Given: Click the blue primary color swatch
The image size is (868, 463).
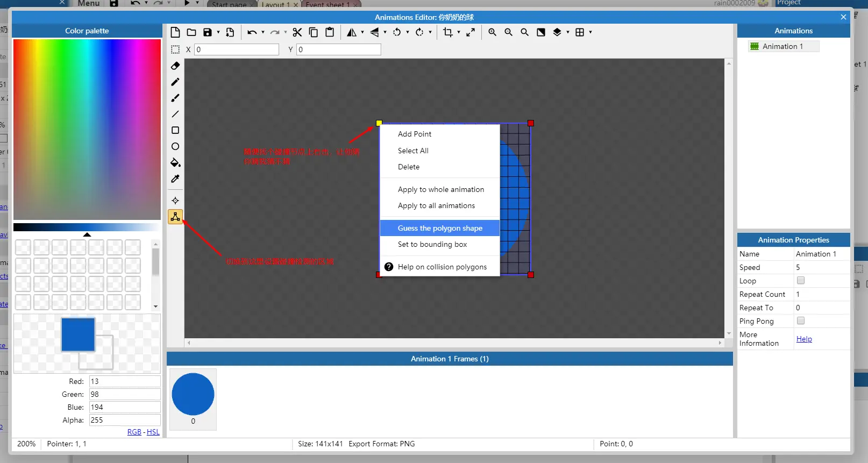Looking at the screenshot, I should point(78,334).
